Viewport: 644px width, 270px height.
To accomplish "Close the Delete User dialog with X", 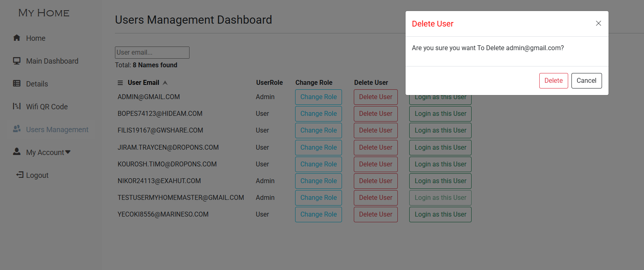I will click(x=598, y=23).
